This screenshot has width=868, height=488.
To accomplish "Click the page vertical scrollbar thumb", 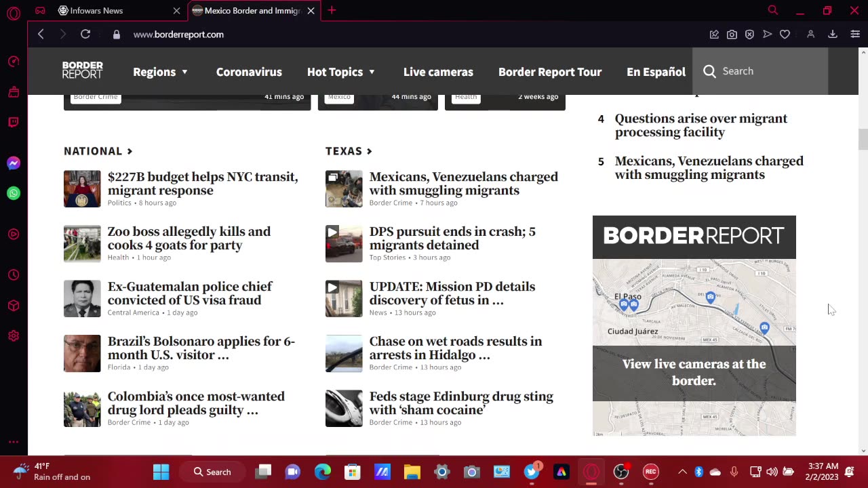I will tap(863, 139).
